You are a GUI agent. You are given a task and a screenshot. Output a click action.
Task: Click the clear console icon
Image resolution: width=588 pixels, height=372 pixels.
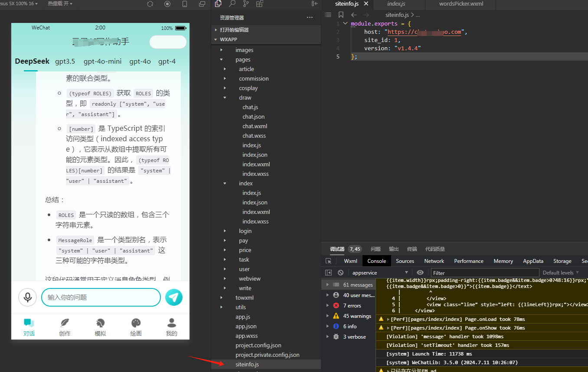click(x=341, y=273)
